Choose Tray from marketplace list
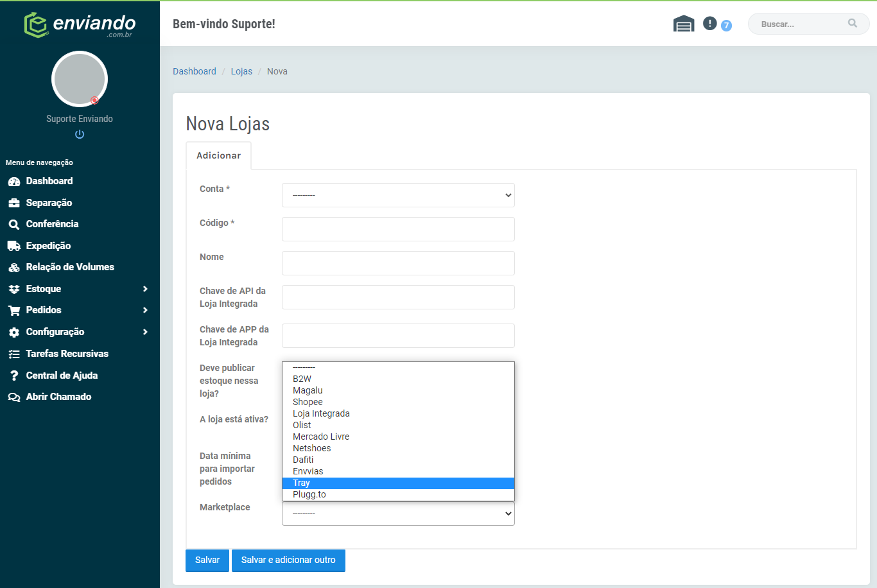This screenshot has height=588, width=877. 398,483
